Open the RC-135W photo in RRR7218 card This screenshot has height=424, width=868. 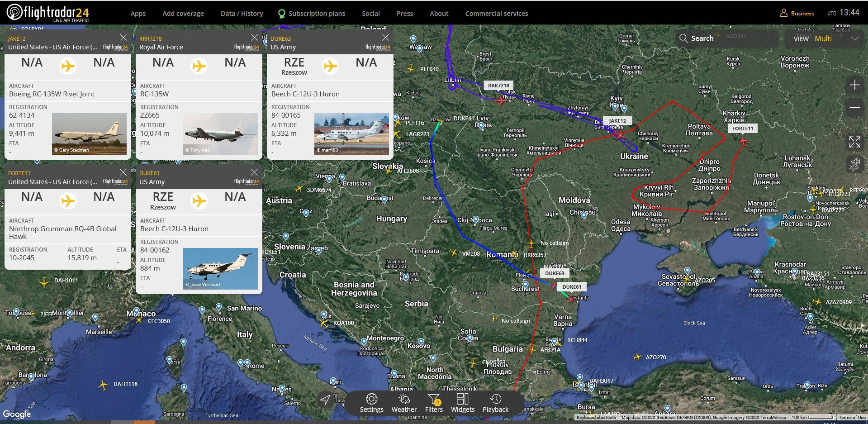[220, 134]
